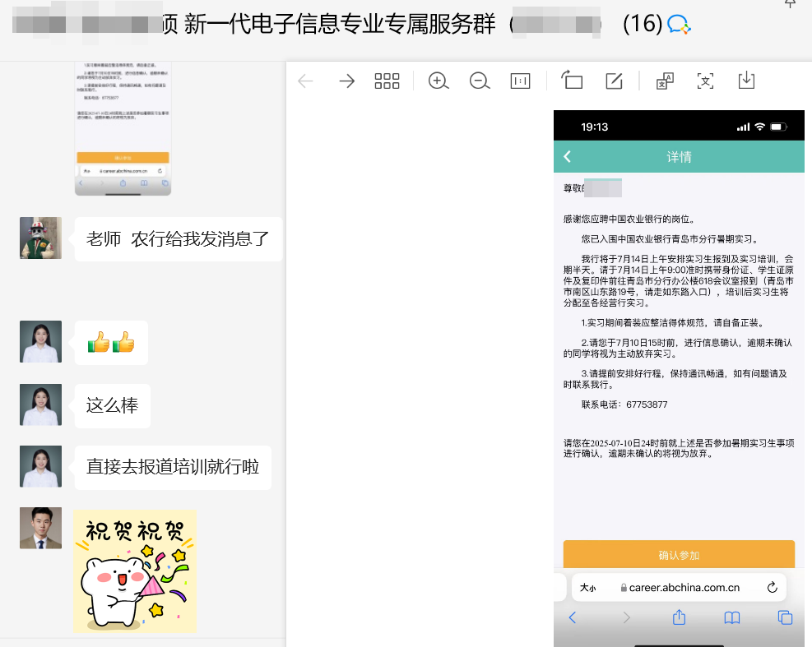The height and width of the screenshot is (647, 812).
Task: Extract text from the image with OCR
Action: pyautogui.click(x=705, y=81)
